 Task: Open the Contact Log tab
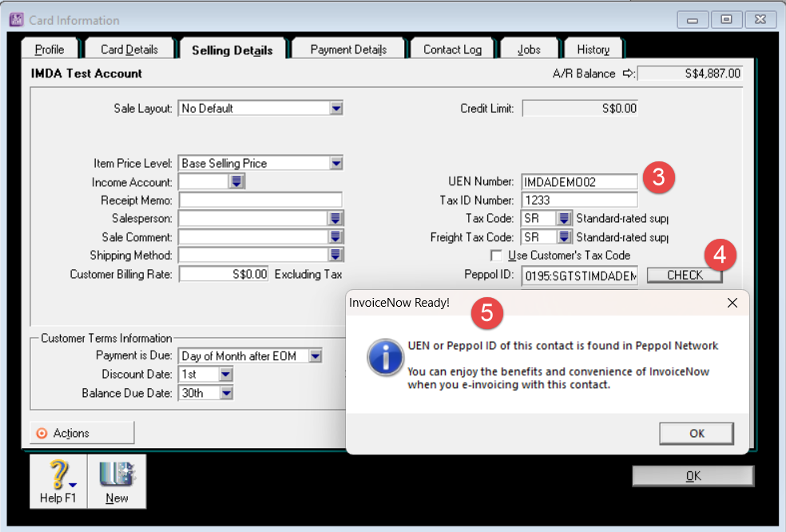click(x=452, y=50)
